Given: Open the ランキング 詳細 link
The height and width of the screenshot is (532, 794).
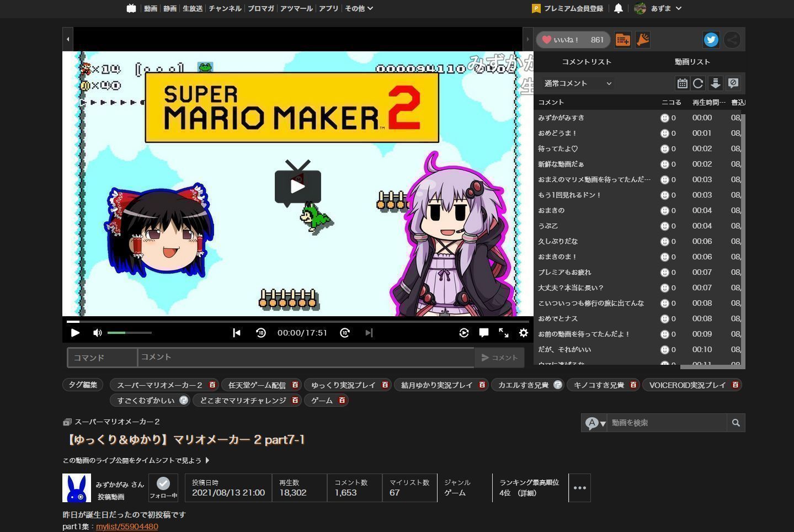Looking at the screenshot, I should pyautogui.click(x=527, y=493).
